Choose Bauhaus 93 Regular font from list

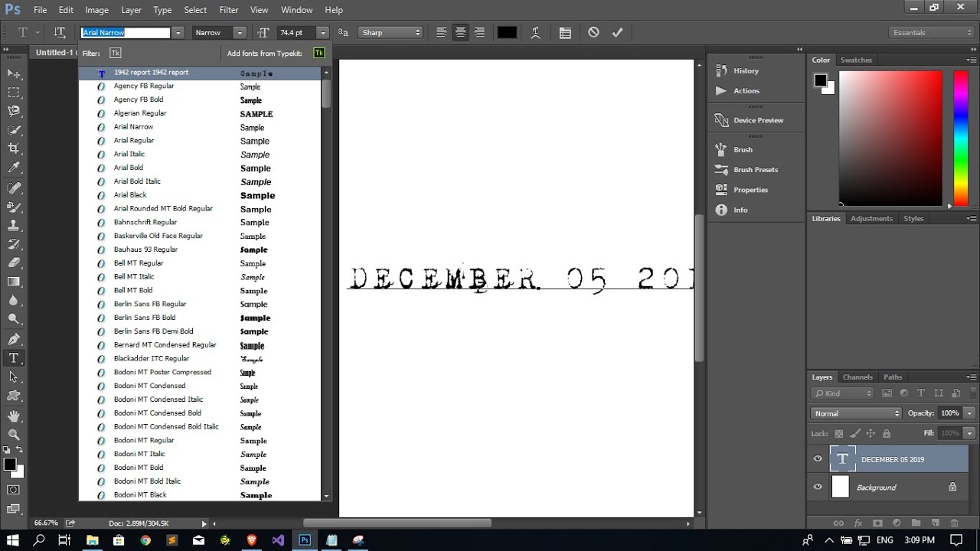[145, 249]
